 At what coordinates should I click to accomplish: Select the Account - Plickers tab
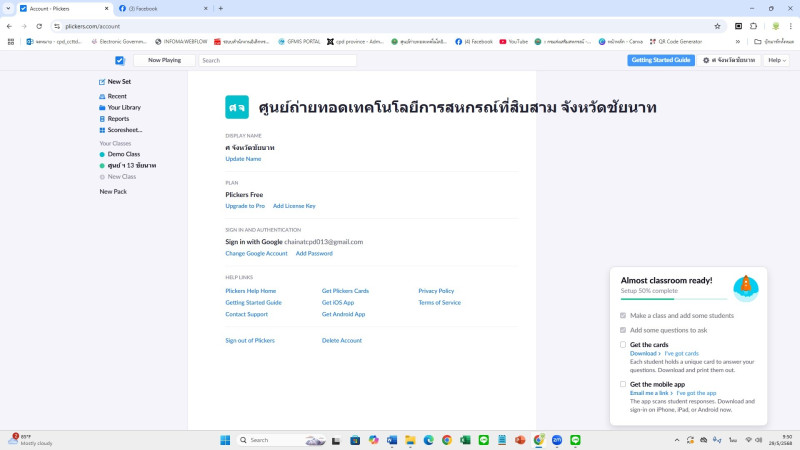tap(64, 9)
